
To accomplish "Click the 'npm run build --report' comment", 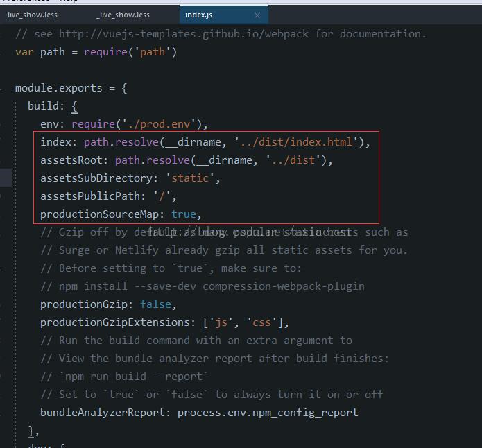I will click(x=124, y=377).
